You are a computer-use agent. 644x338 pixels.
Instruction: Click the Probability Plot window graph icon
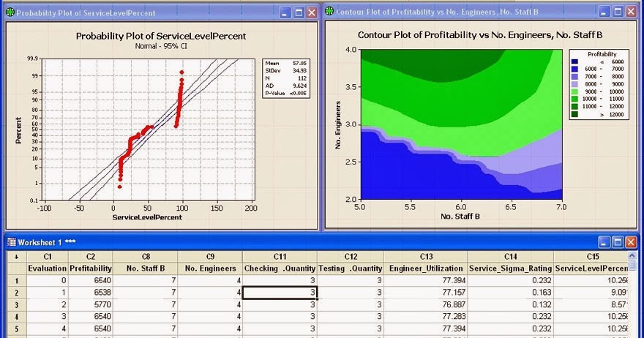[10, 12]
